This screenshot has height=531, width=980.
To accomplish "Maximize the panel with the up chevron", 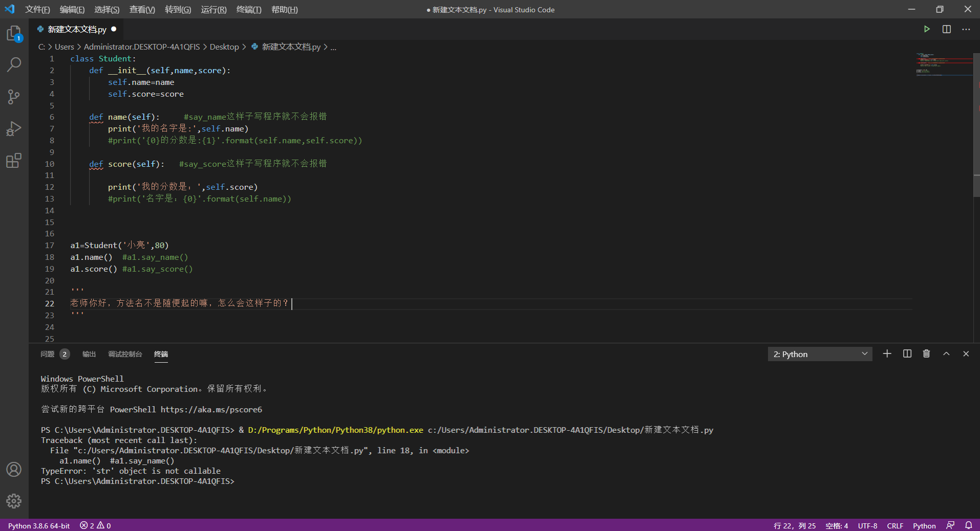I will (x=946, y=353).
